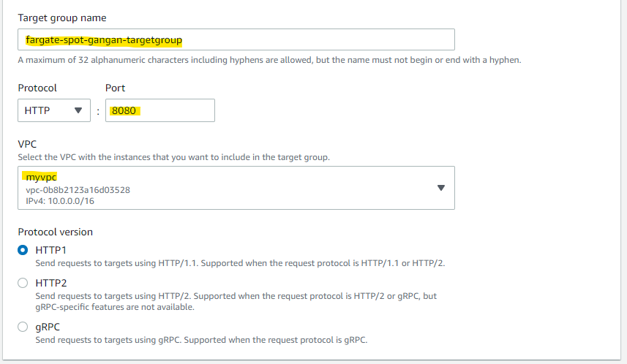Click the "Select the VPC" helper text
Image resolution: width=627 pixels, height=364 pixels.
click(173, 157)
